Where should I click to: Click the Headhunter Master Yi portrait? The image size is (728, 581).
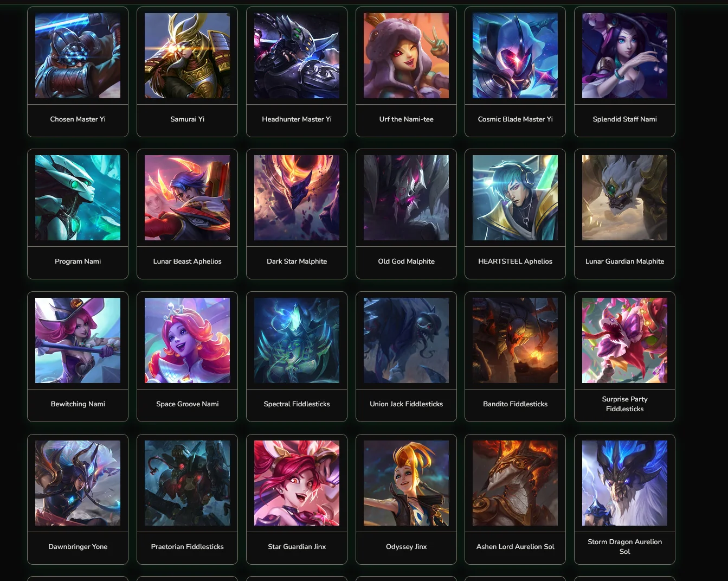tap(297, 55)
